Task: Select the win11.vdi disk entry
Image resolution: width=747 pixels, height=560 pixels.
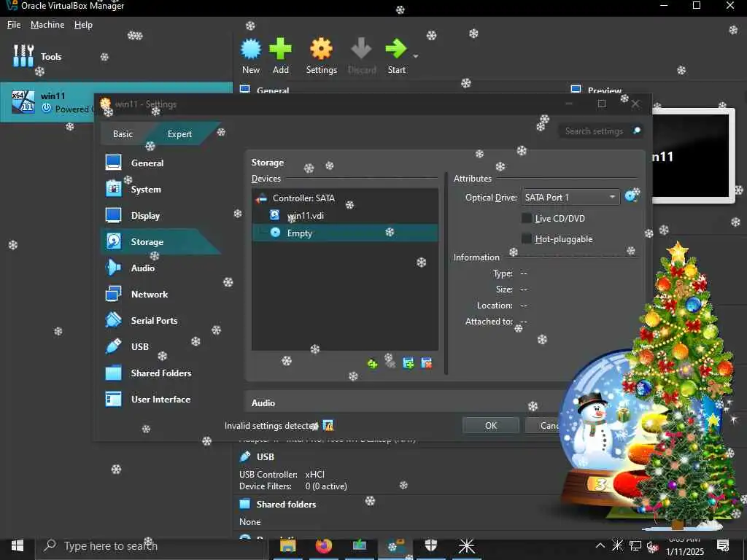Action: click(345, 215)
